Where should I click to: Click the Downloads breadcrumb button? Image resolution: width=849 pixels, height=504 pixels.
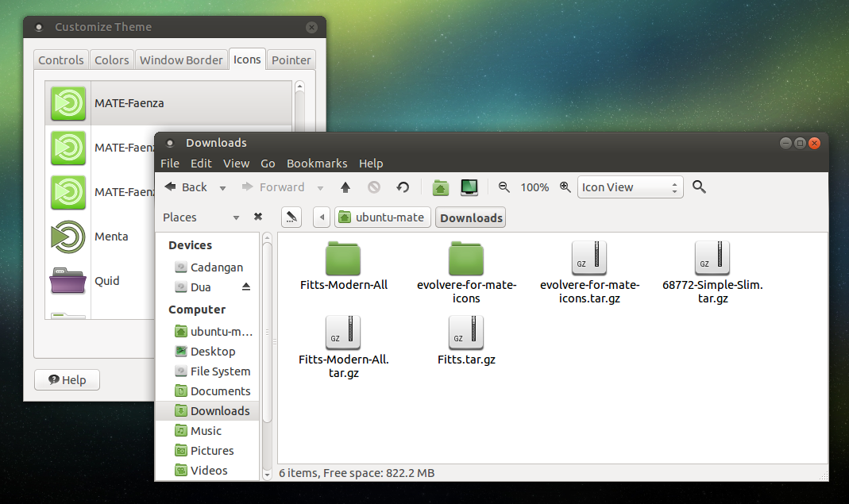point(470,217)
